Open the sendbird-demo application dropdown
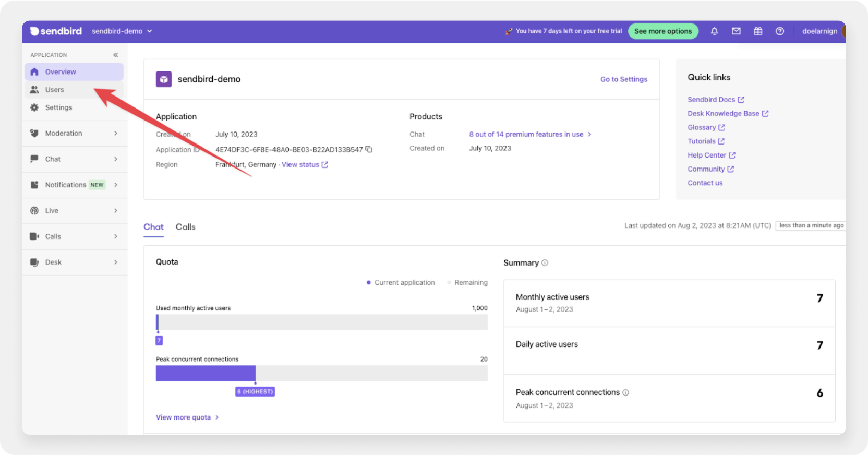 pos(122,31)
